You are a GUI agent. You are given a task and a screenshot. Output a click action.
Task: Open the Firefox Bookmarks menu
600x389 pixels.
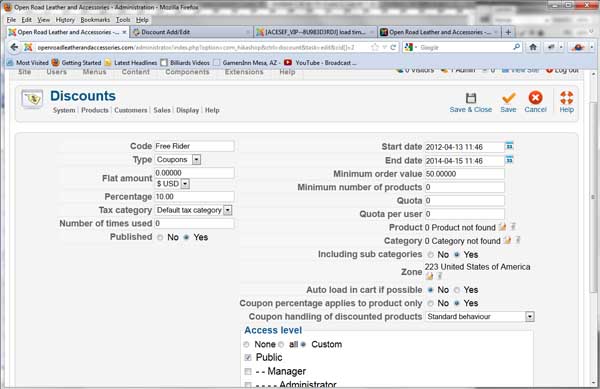95,20
